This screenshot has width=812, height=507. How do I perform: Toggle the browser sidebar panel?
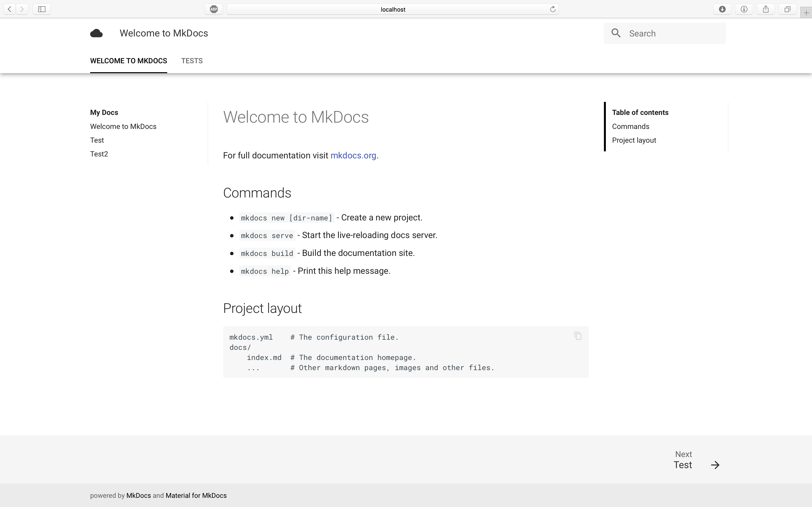click(x=41, y=9)
